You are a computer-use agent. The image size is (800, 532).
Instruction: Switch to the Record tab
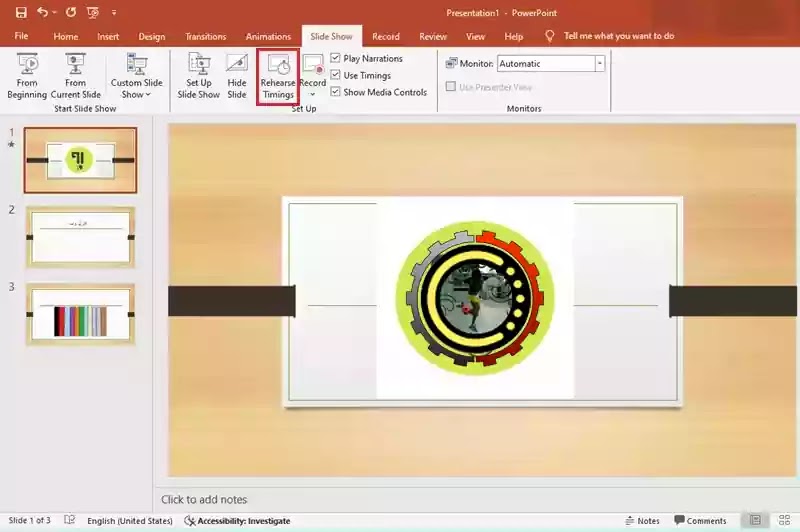(x=386, y=36)
